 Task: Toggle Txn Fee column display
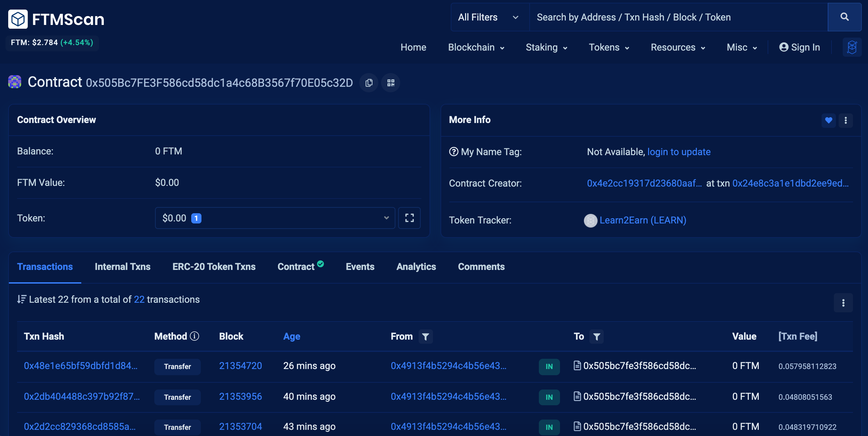click(x=798, y=337)
